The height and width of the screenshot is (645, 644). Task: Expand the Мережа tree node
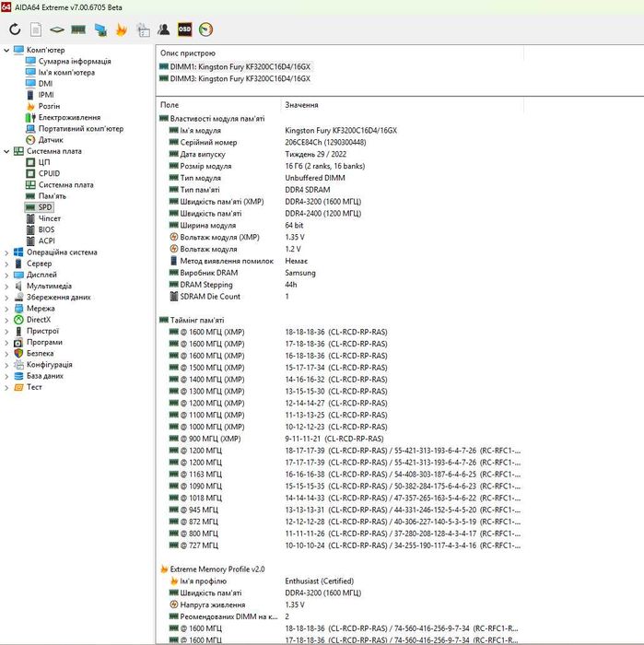click(6, 309)
